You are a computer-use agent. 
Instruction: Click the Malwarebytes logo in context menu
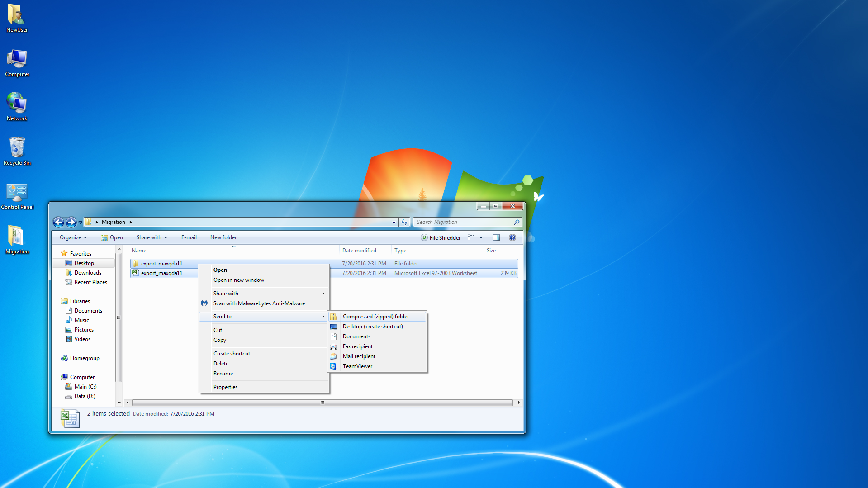point(204,303)
